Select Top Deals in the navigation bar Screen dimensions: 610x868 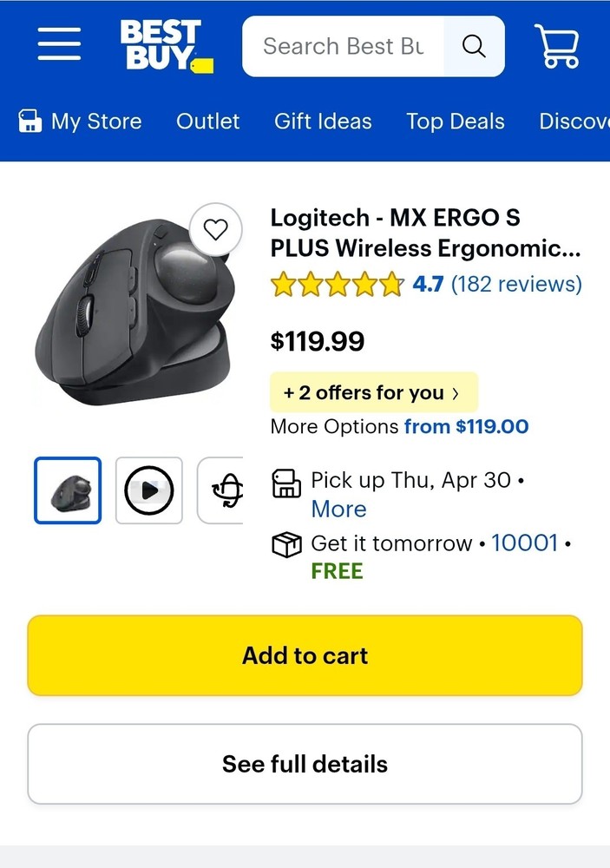pyautogui.click(x=455, y=122)
